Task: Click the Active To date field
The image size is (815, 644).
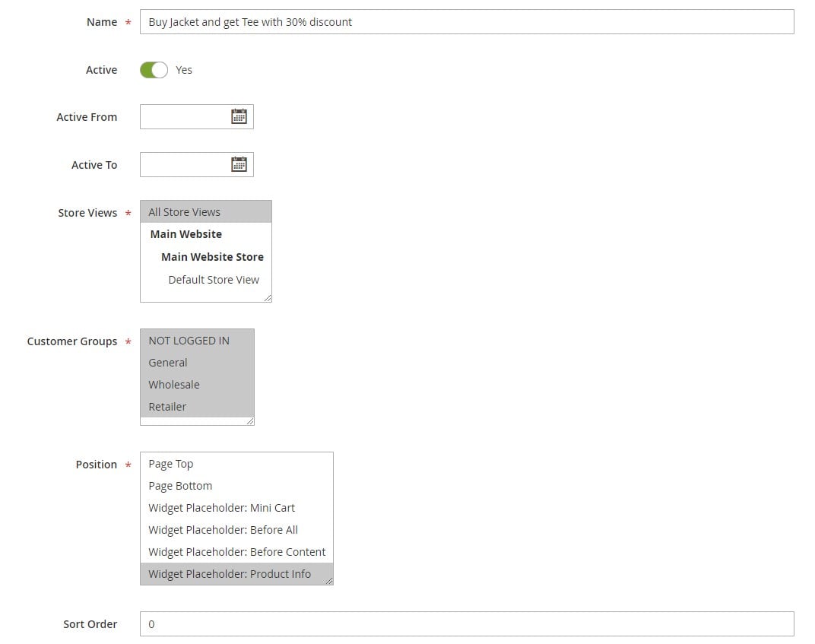Action: 196,164
